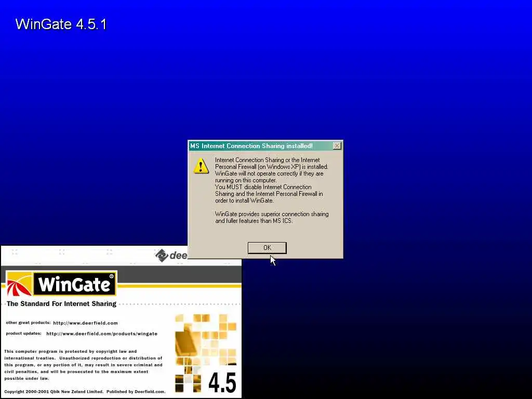Click the yellow warning icon in dialog
The width and height of the screenshot is (532, 399).
[201, 166]
